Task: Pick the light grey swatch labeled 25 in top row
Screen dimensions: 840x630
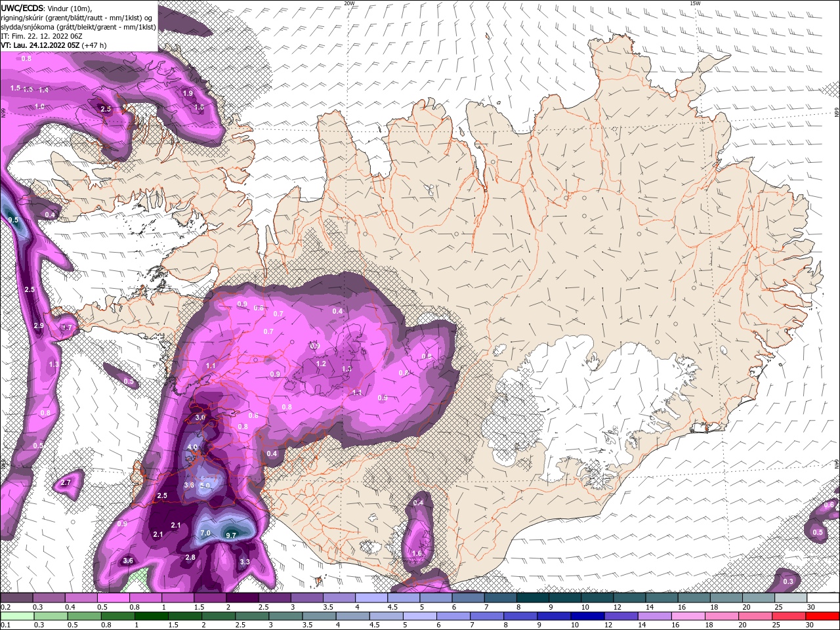Action: (x=791, y=598)
